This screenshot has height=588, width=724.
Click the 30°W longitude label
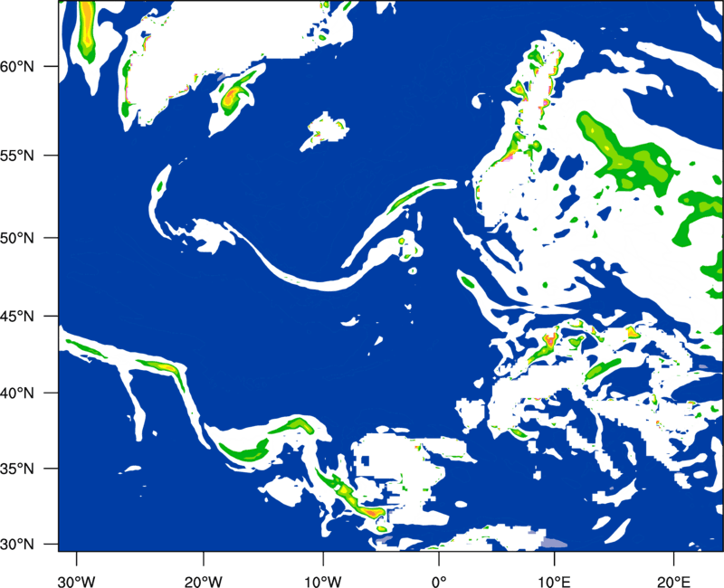click(x=76, y=581)
